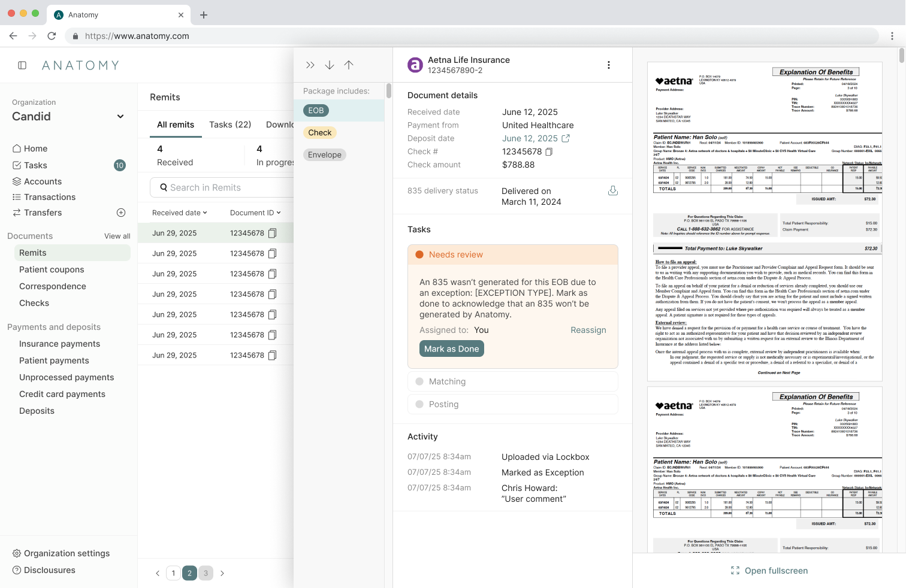Click Mark as Done button
This screenshot has width=906, height=588.
point(452,348)
